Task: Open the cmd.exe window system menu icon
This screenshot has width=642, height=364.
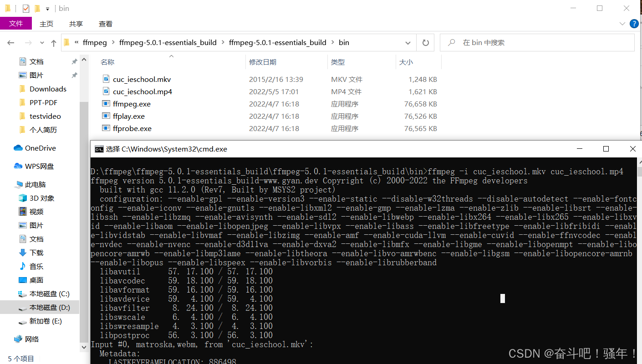Action: [x=99, y=149]
